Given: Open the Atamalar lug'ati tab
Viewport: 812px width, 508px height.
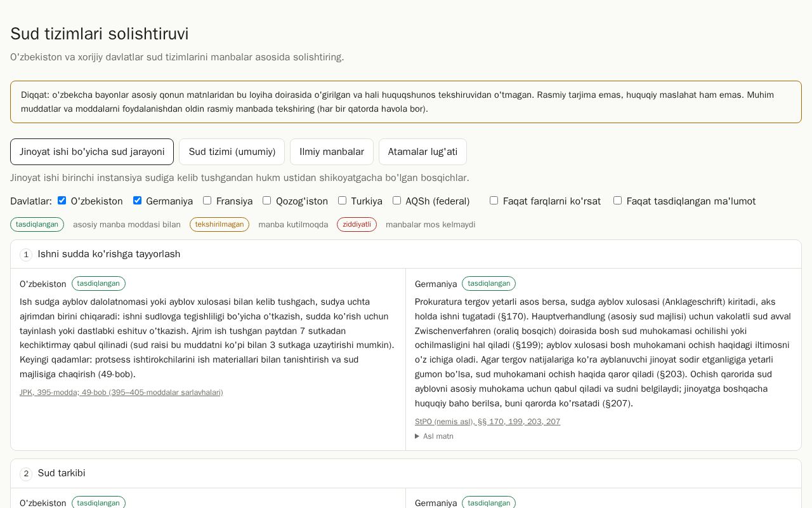Looking at the screenshot, I should [422, 152].
